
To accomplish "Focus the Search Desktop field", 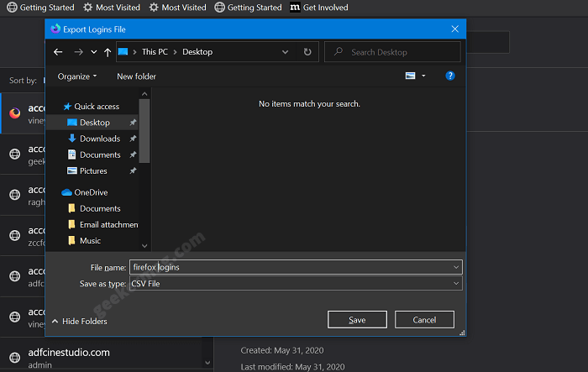I will click(x=392, y=52).
